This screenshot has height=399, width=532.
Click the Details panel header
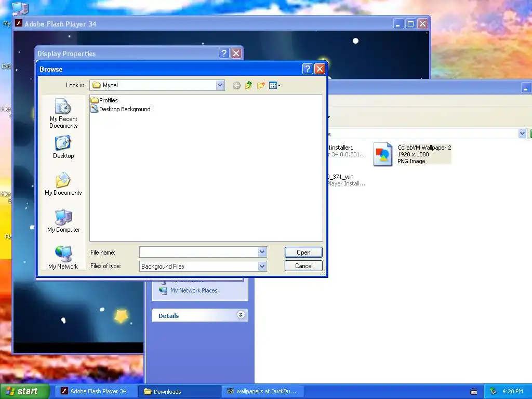click(x=200, y=315)
